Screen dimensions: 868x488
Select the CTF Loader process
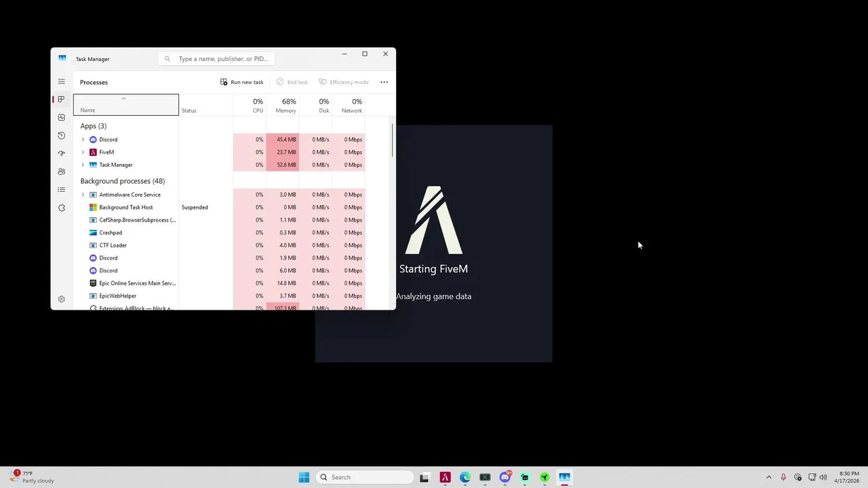[x=220, y=245]
